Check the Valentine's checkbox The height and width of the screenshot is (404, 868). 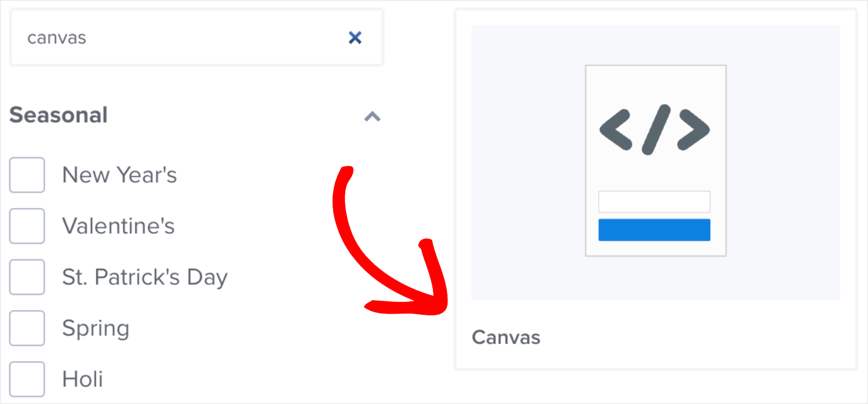pos(27,225)
